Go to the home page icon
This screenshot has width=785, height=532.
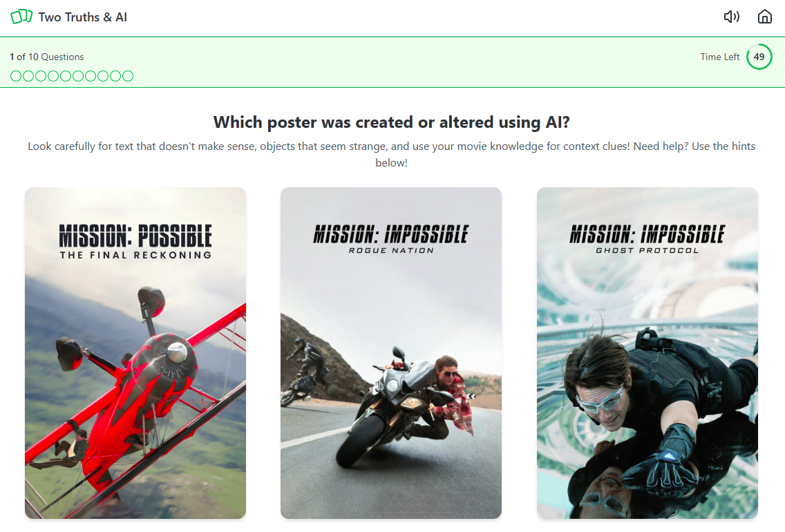(764, 17)
